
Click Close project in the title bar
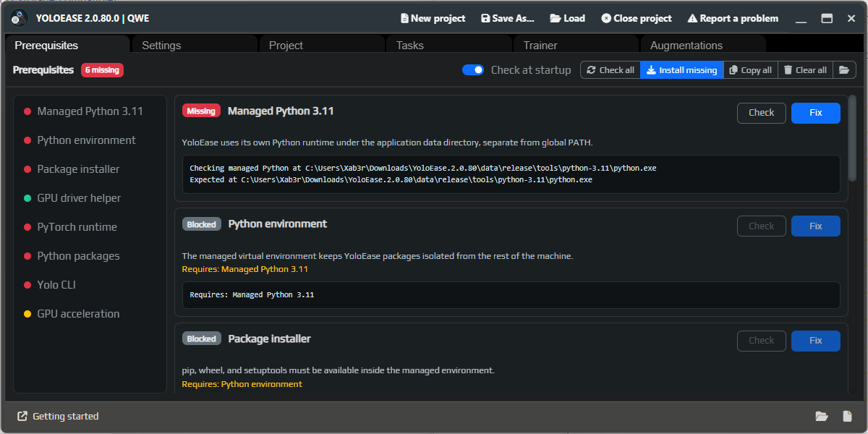(637, 18)
